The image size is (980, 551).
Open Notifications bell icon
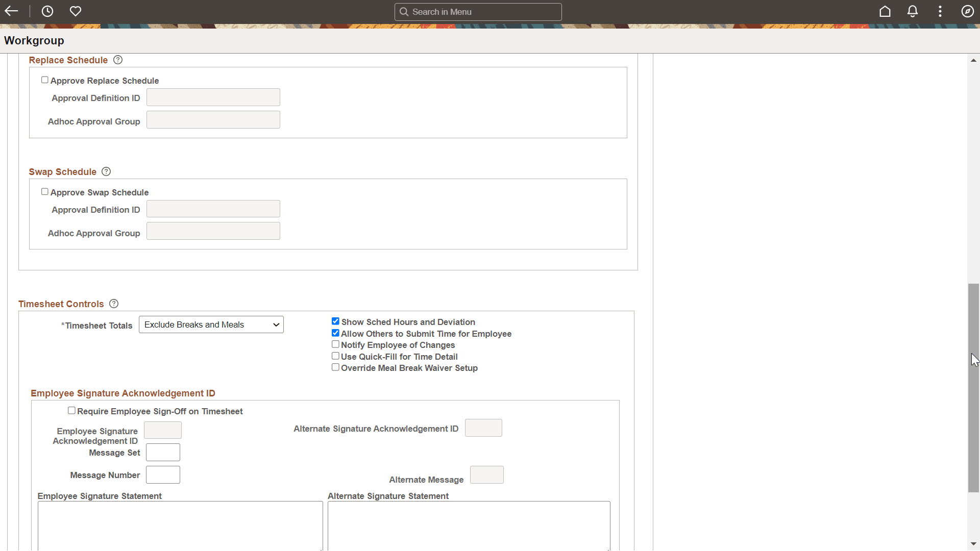click(913, 11)
